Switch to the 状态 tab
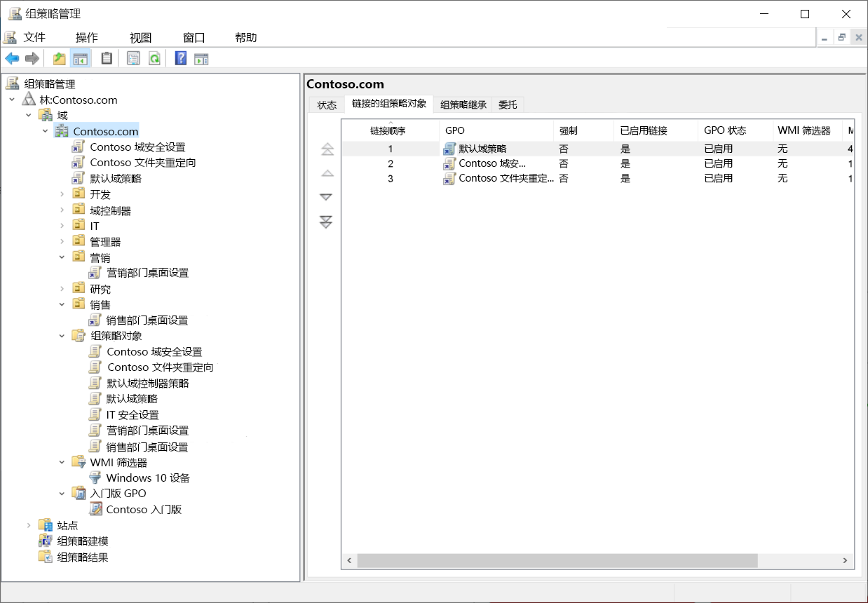 point(327,105)
